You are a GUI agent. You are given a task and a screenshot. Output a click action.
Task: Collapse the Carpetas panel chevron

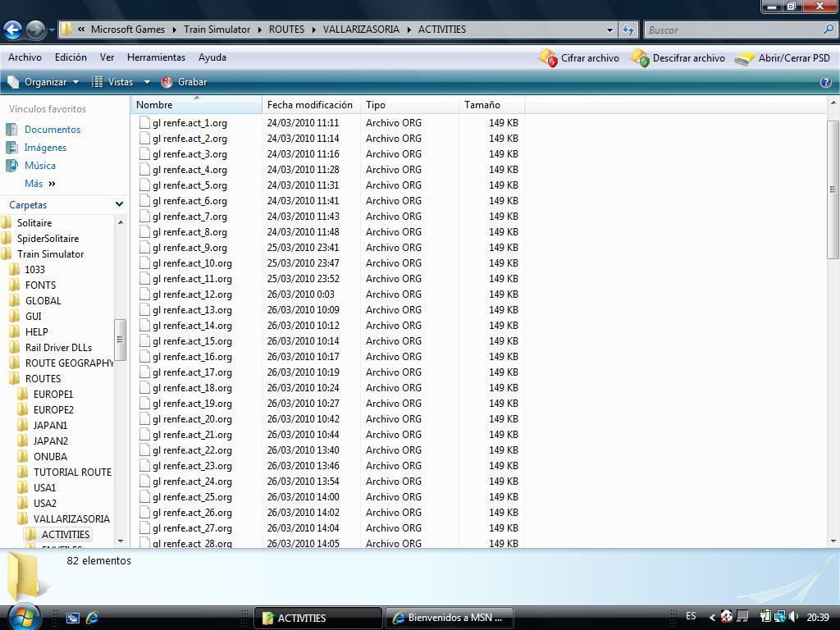click(x=119, y=205)
